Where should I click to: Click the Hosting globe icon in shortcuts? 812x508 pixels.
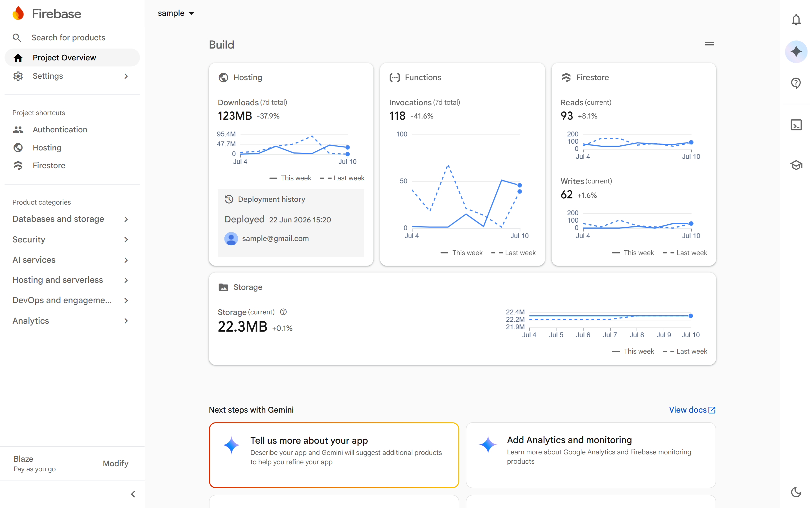[18, 148]
